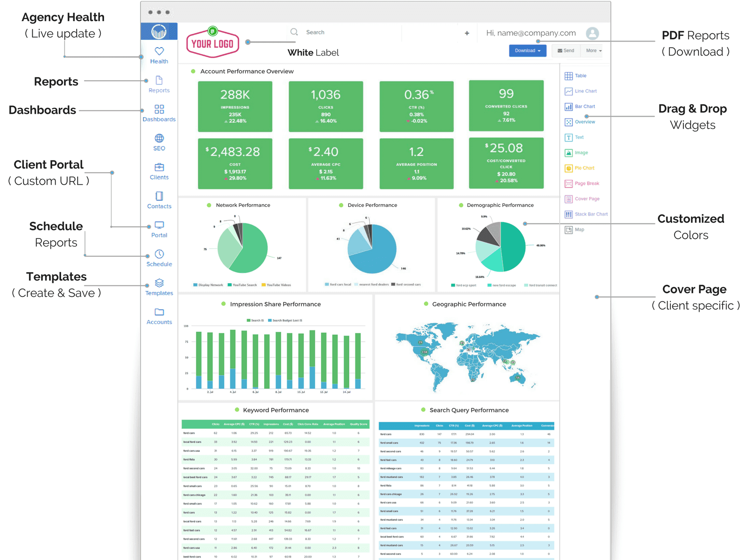
Task: Choose the Stack Bar Chart widget
Action: [x=586, y=214]
